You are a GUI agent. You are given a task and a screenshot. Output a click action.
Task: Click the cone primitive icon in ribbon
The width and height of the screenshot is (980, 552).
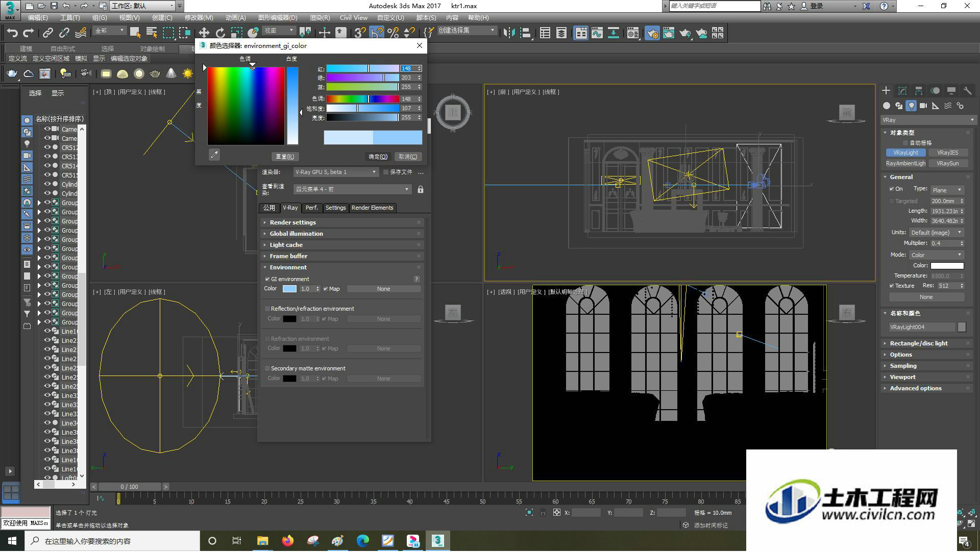click(171, 74)
